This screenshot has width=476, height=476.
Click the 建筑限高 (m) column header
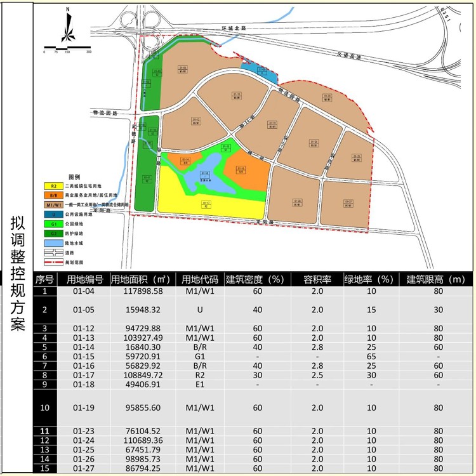pyautogui.click(x=436, y=280)
